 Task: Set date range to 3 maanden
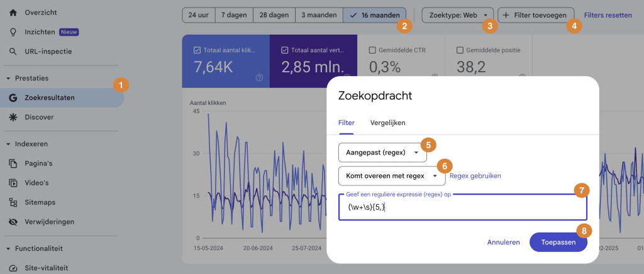319,16
